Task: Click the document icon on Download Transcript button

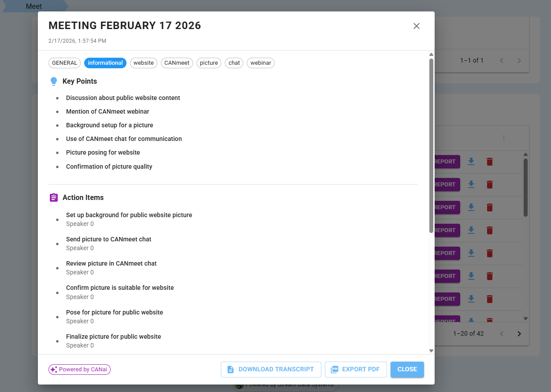Action: tap(230, 369)
